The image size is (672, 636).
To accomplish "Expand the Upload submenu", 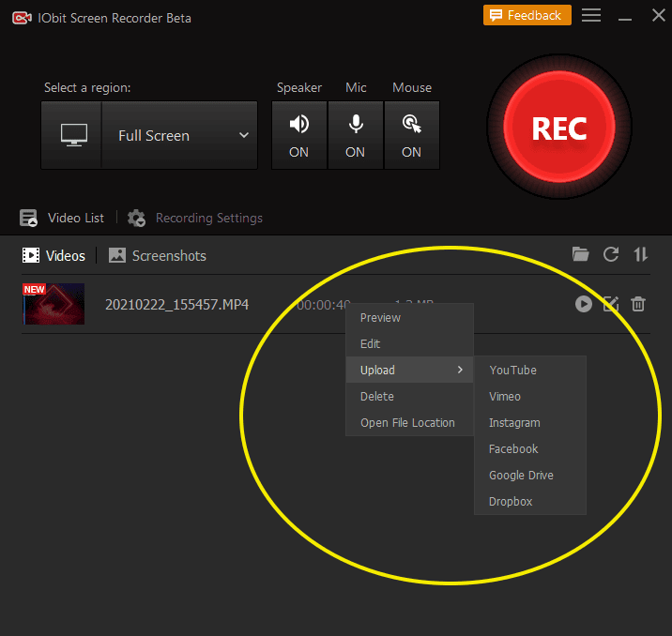I will pyautogui.click(x=410, y=370).
